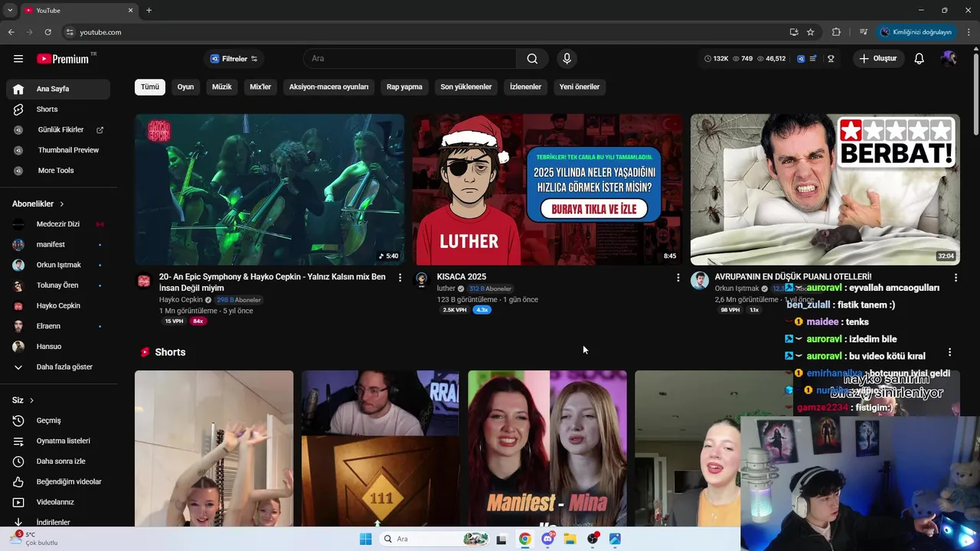Select Aksiyon-macera oyunları chip
This screenshot has width=980, height=551.
[328, 86]
